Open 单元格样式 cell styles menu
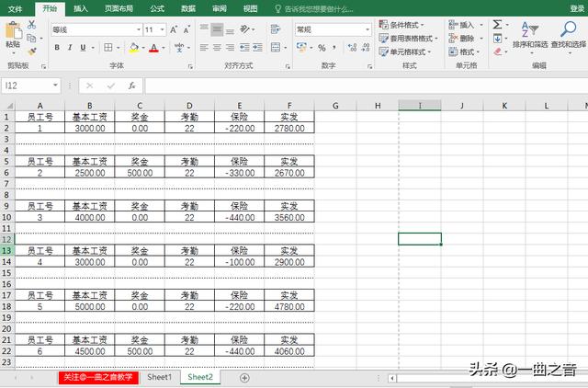The height and width of the screenshot is (388, 588). [404, 51]
